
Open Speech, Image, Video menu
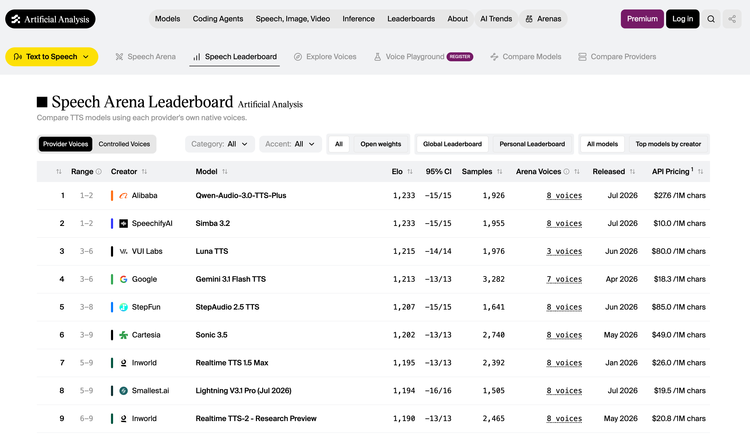coord(293,19)
